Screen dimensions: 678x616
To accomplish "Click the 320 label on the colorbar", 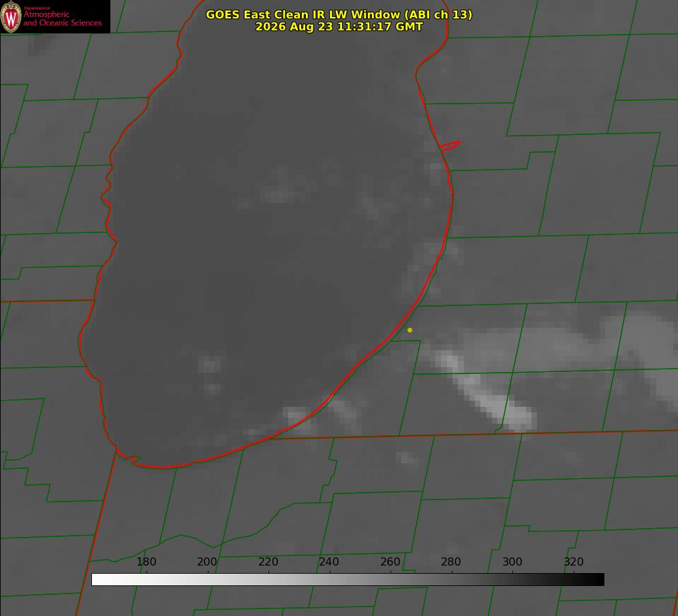I will tap(574, 561).
